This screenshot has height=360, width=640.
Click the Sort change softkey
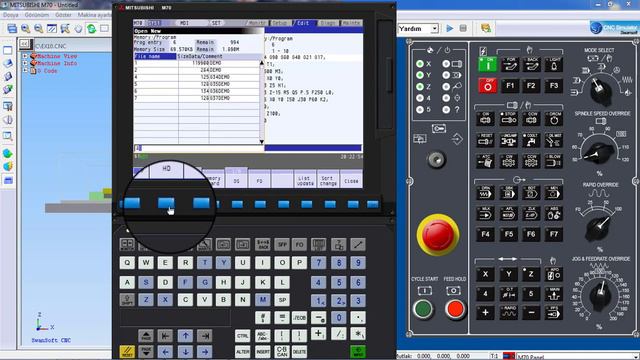pyautogui.click(x=328, y=180)
